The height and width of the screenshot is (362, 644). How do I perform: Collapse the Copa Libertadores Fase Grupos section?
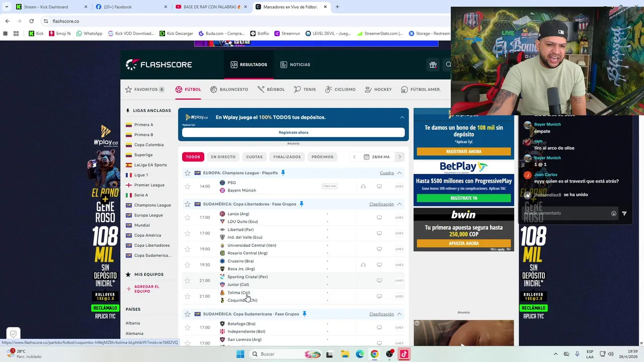pos(399,204)
